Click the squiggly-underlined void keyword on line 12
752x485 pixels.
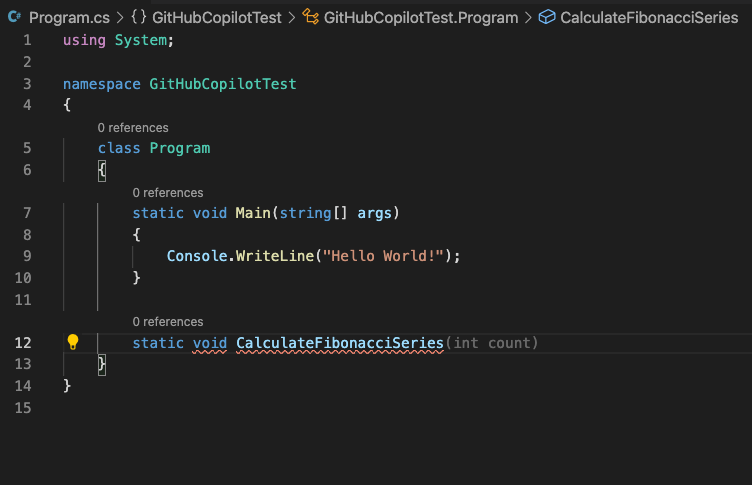(210, 343)
